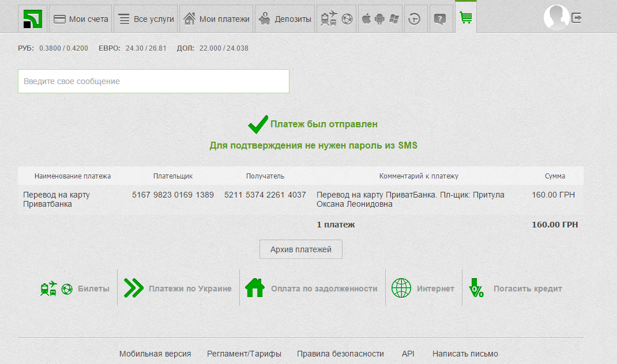
Task: Click the payment history clock icon
Action: 414,19
